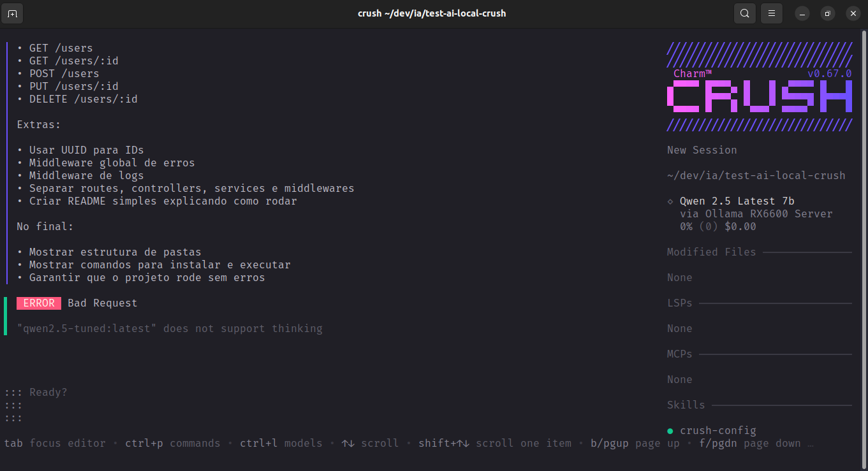
Task: Click Middleware global de erros line
Action: click(x=112, y=163)
